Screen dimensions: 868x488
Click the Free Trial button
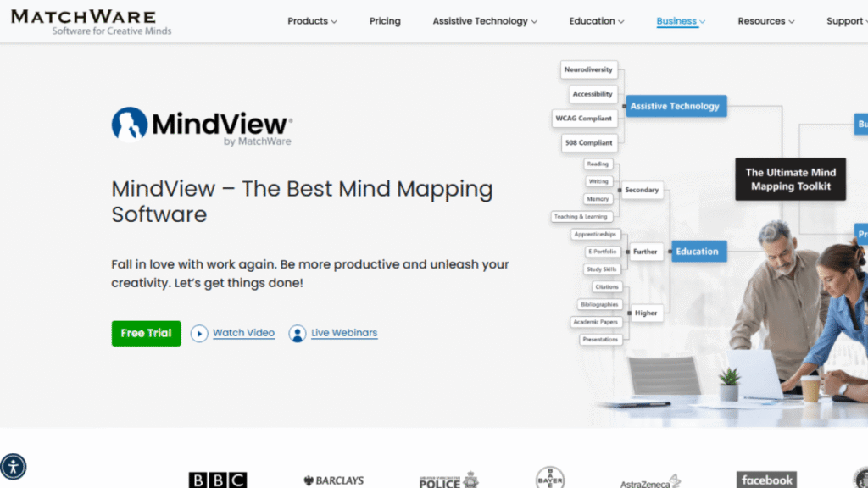coord(146,333)
